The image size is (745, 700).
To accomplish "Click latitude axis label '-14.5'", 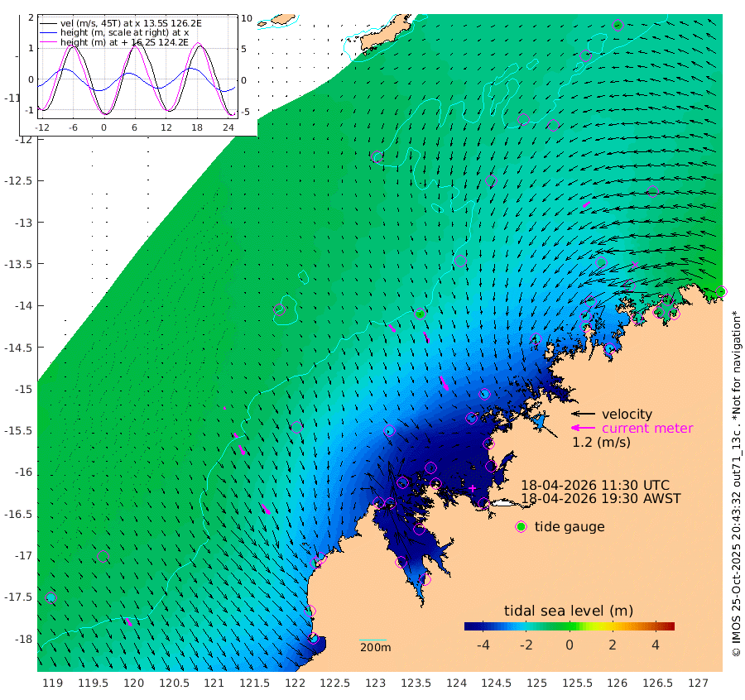I will [x=17, y=348].
